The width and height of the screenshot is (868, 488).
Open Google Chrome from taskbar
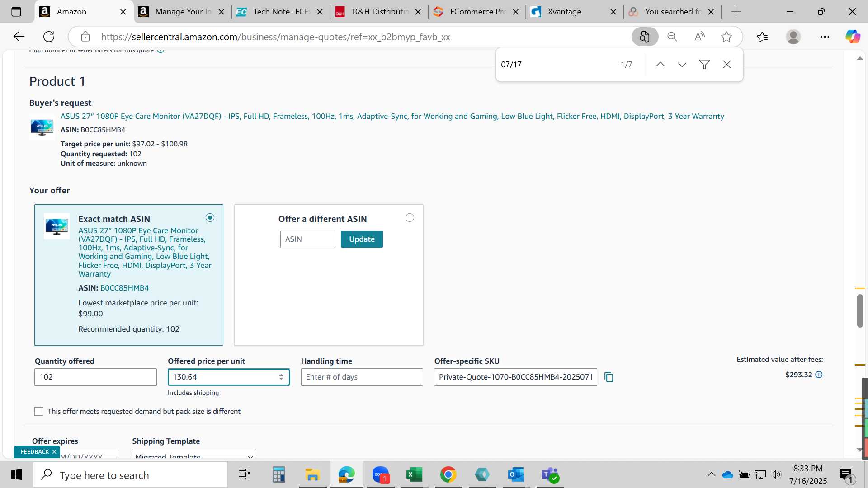click(x=448, y=474)
